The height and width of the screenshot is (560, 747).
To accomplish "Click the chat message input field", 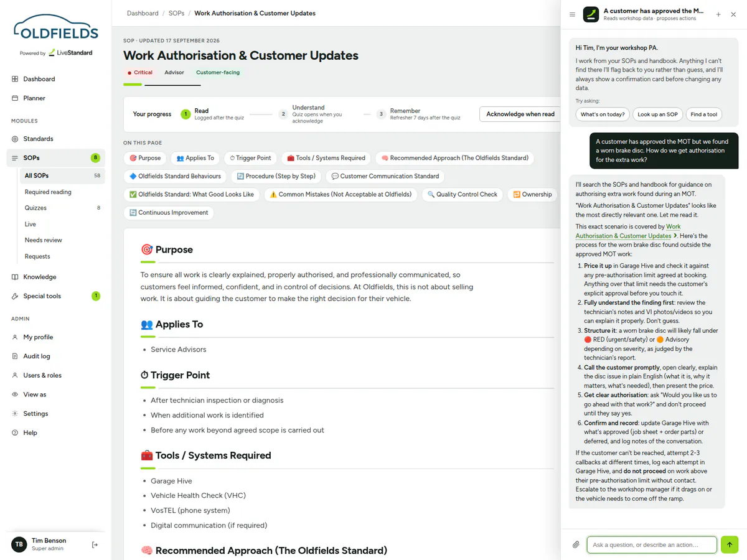I will (652, 544).
